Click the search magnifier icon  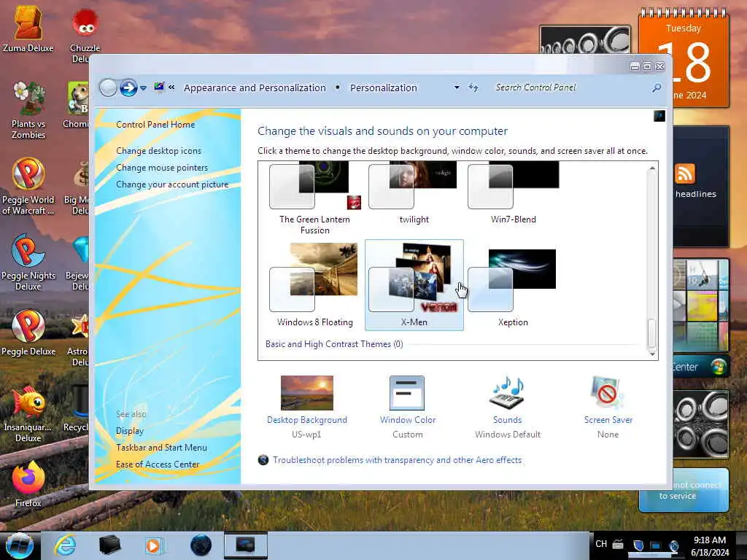[x=657, y=87]
